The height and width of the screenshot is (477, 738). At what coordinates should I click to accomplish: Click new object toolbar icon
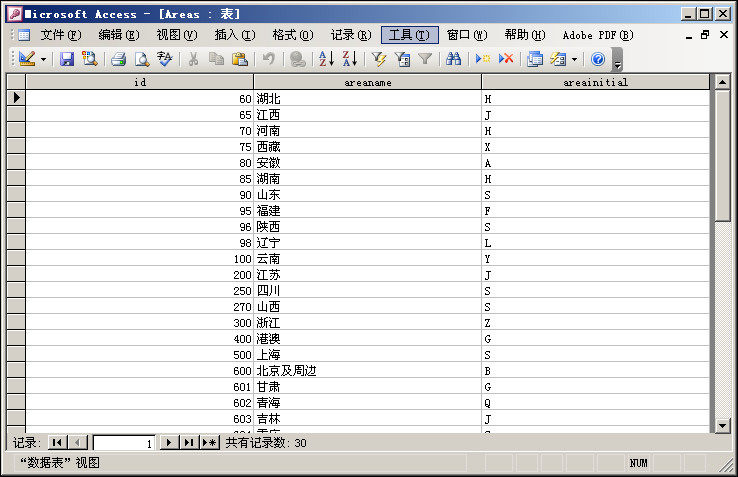tap(558, 59)
